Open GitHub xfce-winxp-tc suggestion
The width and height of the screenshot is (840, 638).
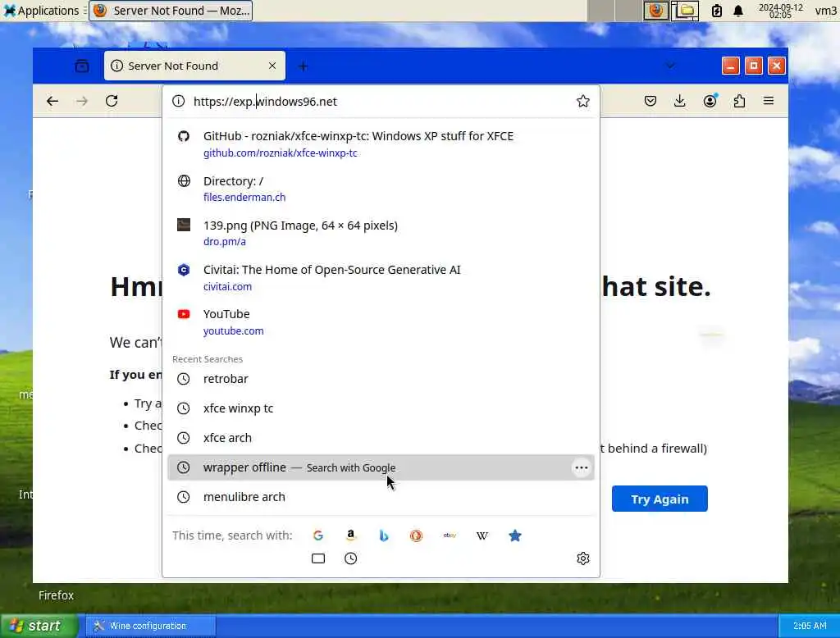click(x=381, y=144)
